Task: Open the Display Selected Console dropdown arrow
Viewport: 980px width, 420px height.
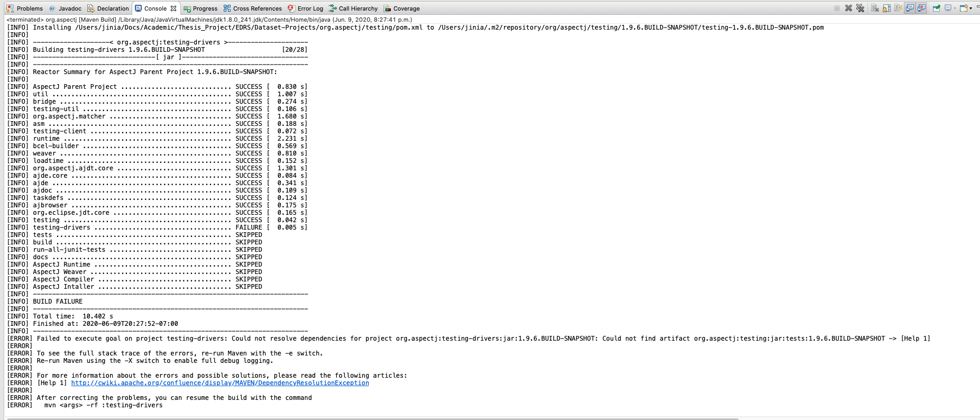Action: pos(955,8)
